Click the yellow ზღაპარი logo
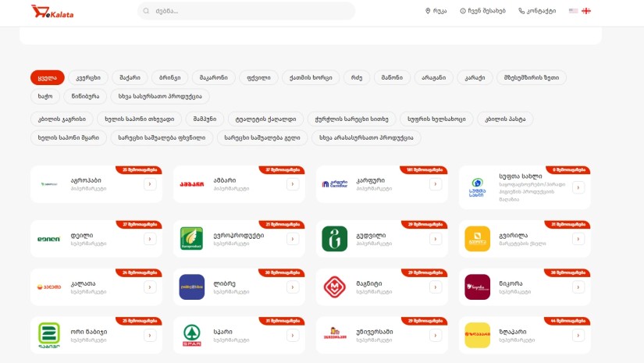 [x=477, y=335]
